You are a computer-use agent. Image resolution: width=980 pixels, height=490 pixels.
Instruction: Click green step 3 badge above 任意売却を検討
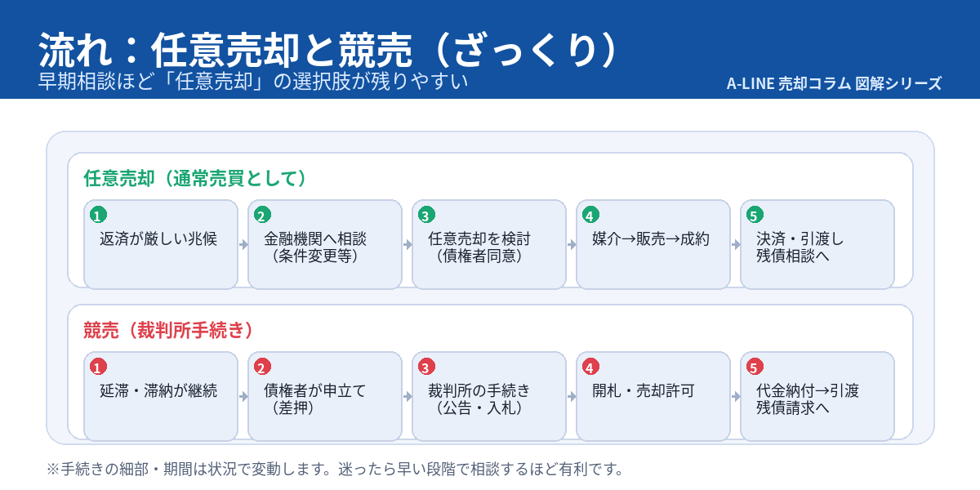coord(426,216)
